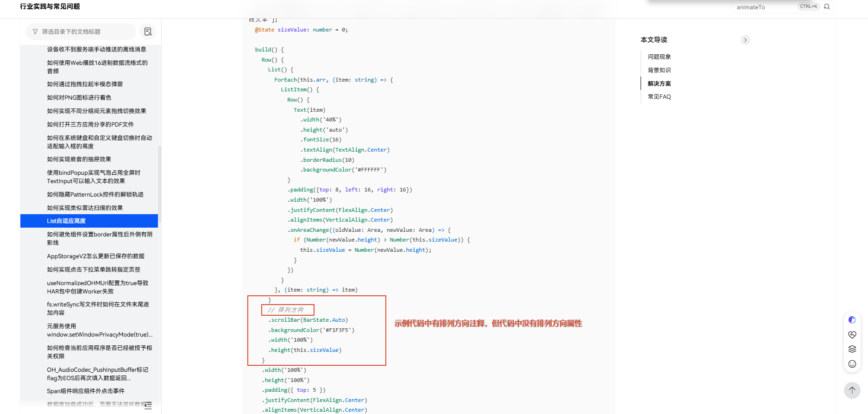Open 如何实现点击下拉菜单跳转指定页签 article
This screenshot has height=414, width=868.
click(94, 269)
